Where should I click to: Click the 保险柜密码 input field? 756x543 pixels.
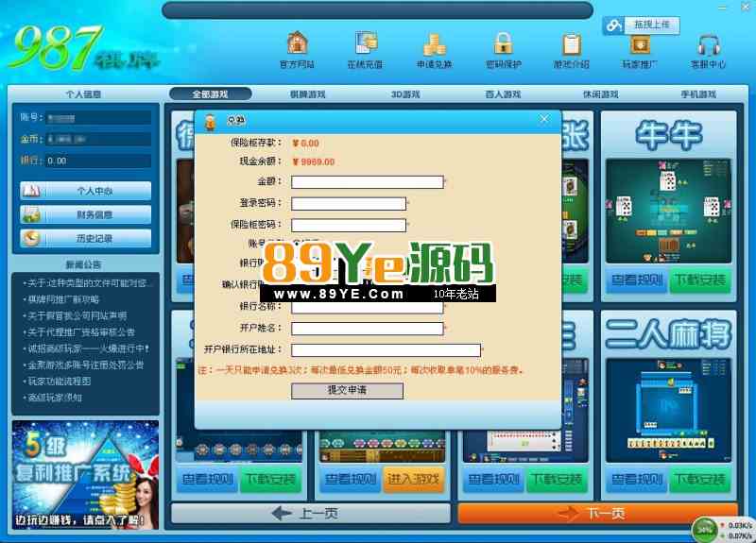click(349, 226)
